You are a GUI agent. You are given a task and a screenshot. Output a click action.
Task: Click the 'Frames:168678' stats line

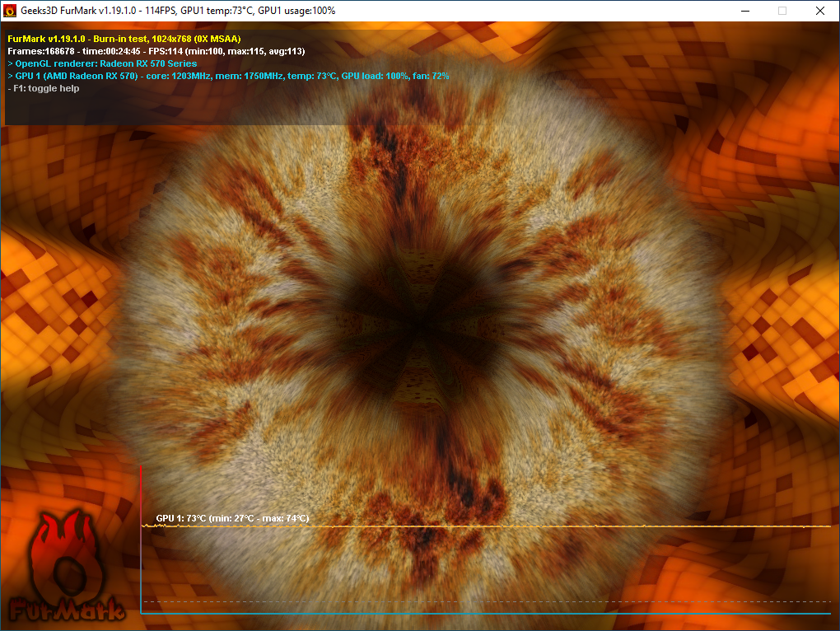(x=156, y=51)
